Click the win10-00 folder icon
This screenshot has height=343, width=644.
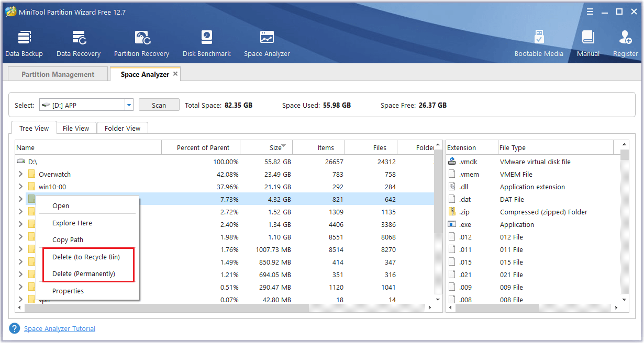click(x=31, y=187)
